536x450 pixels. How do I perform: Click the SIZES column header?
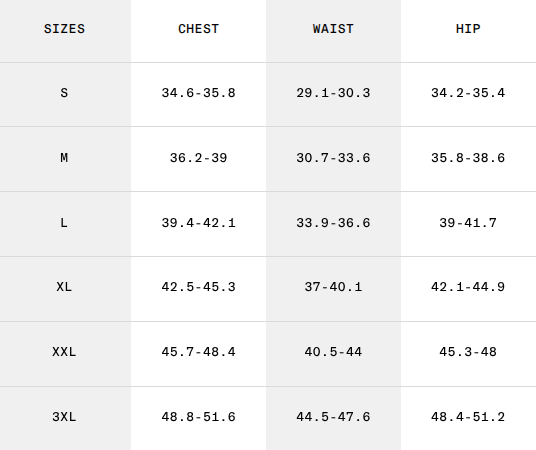tap(64, 29)
